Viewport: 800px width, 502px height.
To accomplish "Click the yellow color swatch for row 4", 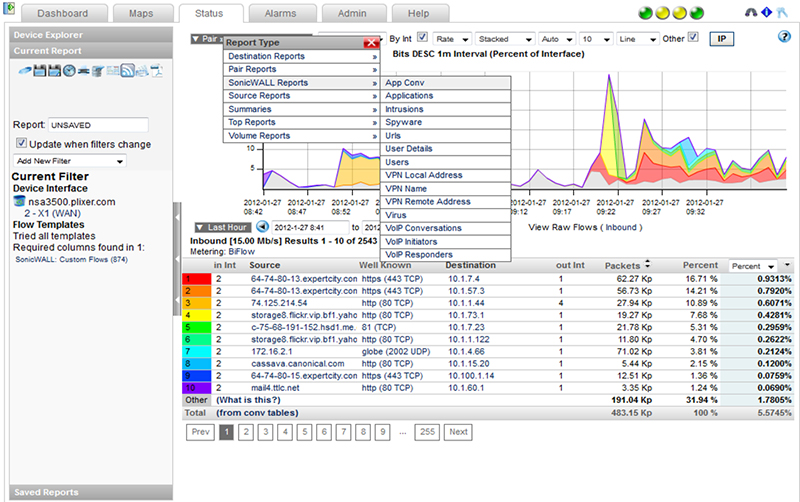I will pyautogui.click(x=196, y=315).
